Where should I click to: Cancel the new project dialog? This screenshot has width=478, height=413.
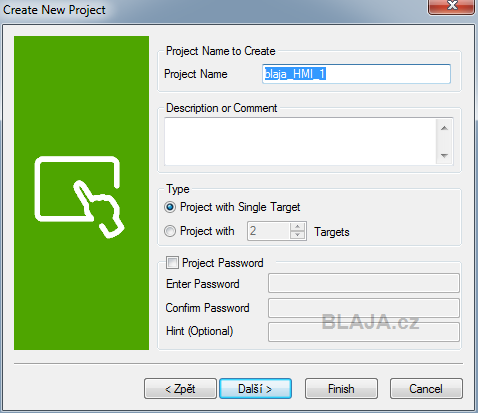click(x=426, y=389)
